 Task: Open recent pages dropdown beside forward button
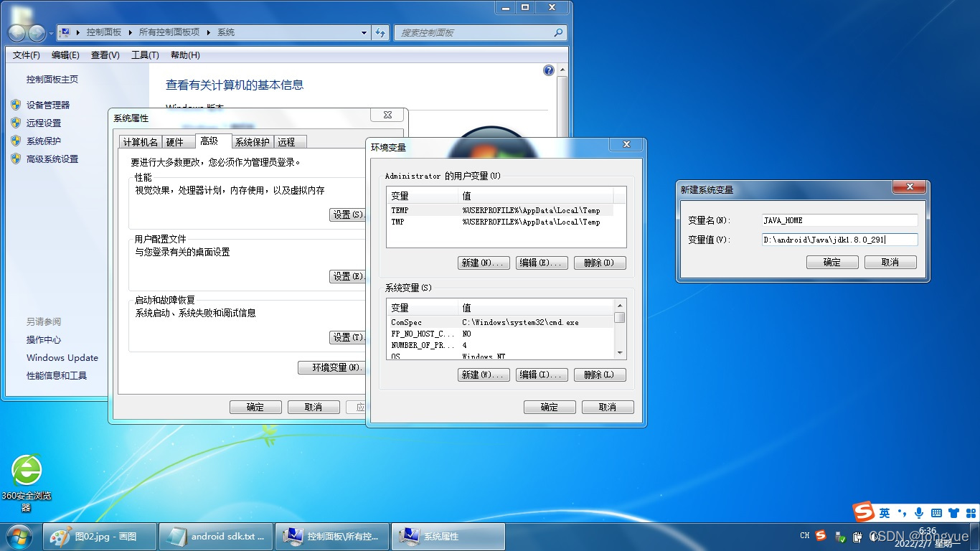(51, 34)
